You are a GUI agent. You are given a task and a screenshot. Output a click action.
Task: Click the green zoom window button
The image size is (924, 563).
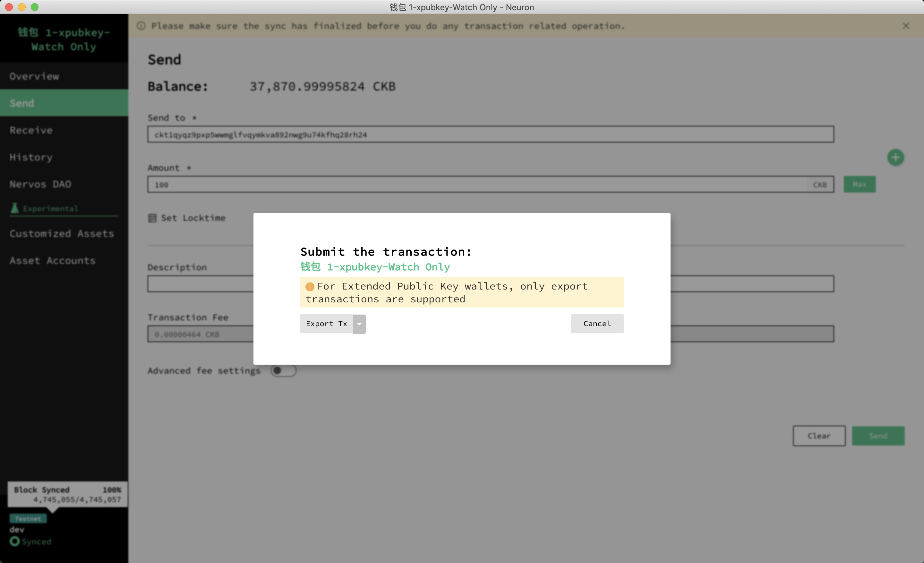[35, 7]
